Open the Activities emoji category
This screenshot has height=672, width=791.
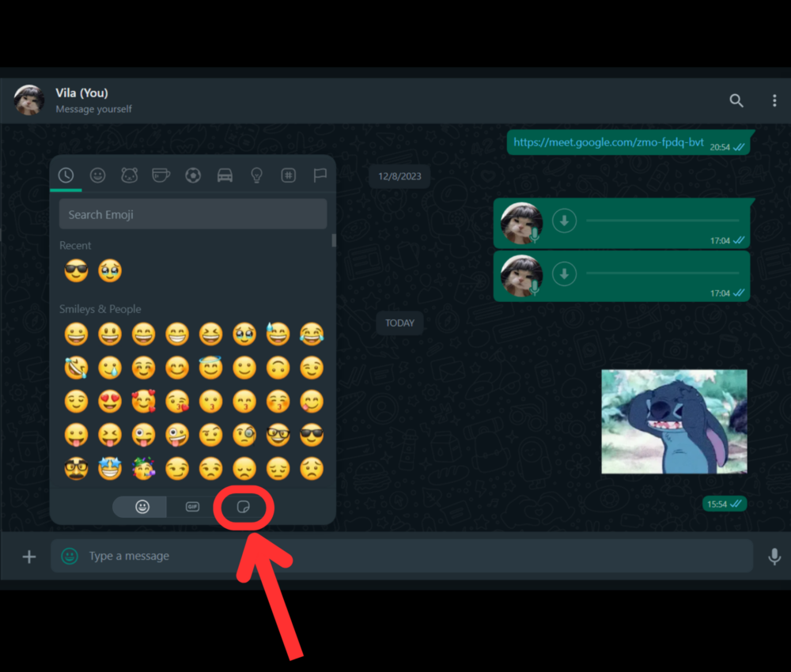click(x=193, y=176)
